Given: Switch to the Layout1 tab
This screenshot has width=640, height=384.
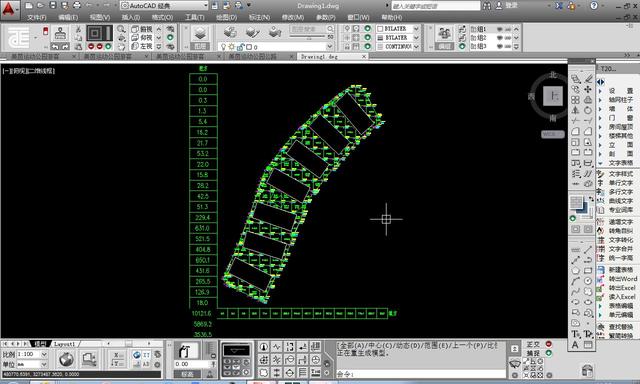Looking at the screenshot, I should [x=64, y=344].
